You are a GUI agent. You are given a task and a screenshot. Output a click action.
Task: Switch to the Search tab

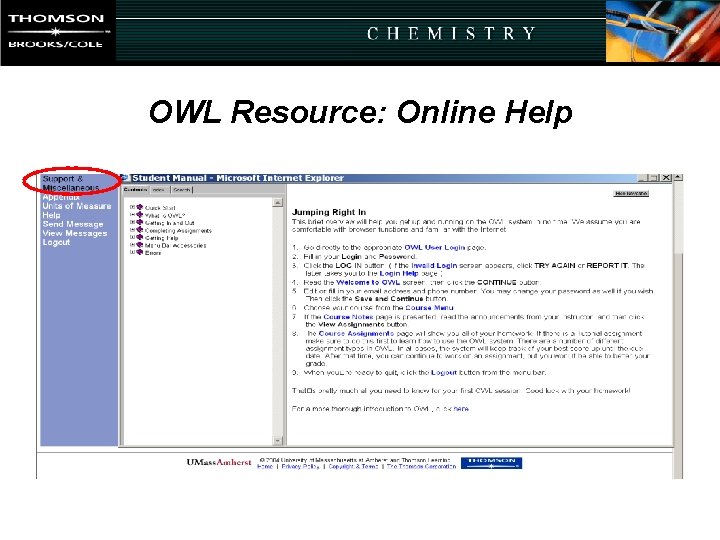click(x=182, y=190)
